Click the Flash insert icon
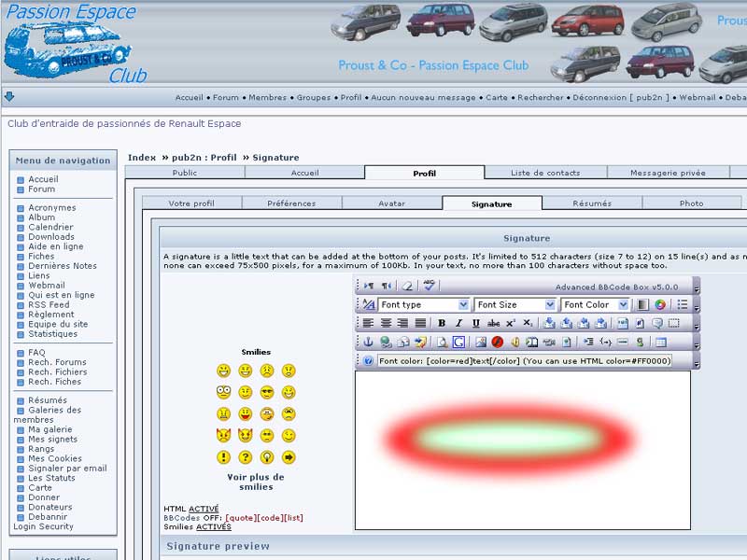Image resolution: width=747 pixels, height=560 pixels. click(498, 342)
